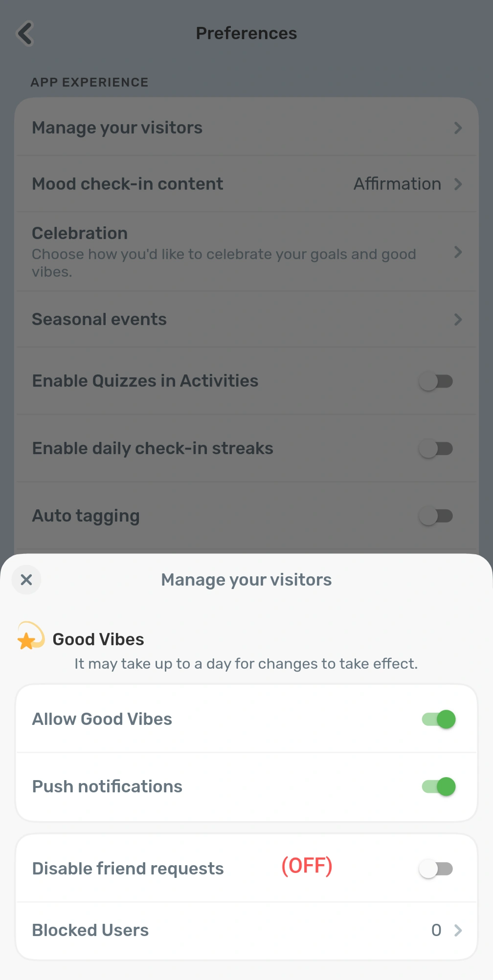This screenshot has height=980, width=493.
Task: Expand Manage your visitors row chevron
Action: click(458, 128)
